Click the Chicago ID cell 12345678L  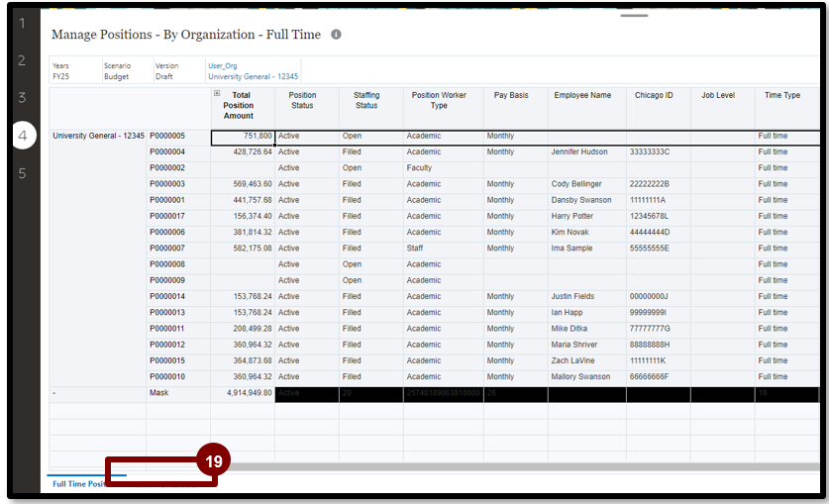tap(659, 216)
